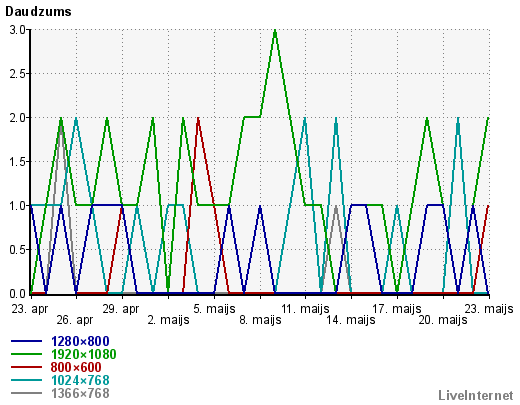Click the gray 1366×768 legend line swatch
Screen dimensions: 520x405
tap(26, 393)
